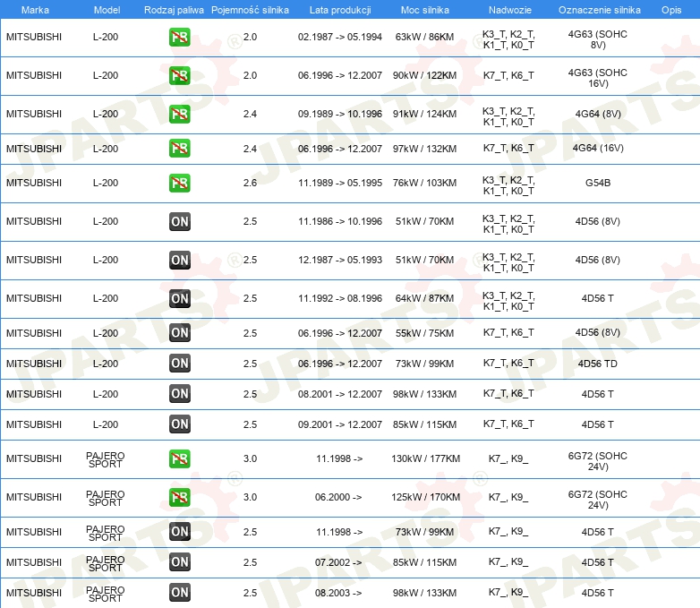Click the ON icon in the L-200 85kW / 115KM row
The image size is (700, 608).
pyautogui.click(x=179, y=424)
